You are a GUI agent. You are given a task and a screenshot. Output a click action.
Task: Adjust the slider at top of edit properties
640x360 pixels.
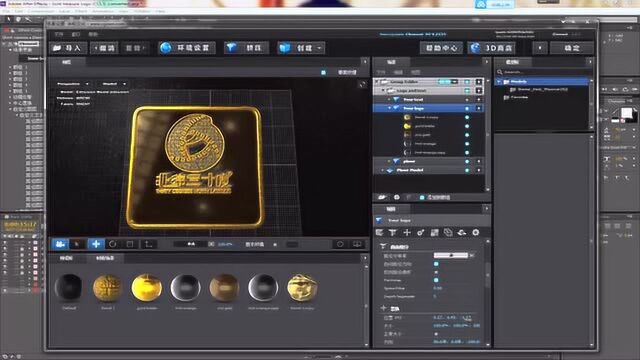coord(451,256)
